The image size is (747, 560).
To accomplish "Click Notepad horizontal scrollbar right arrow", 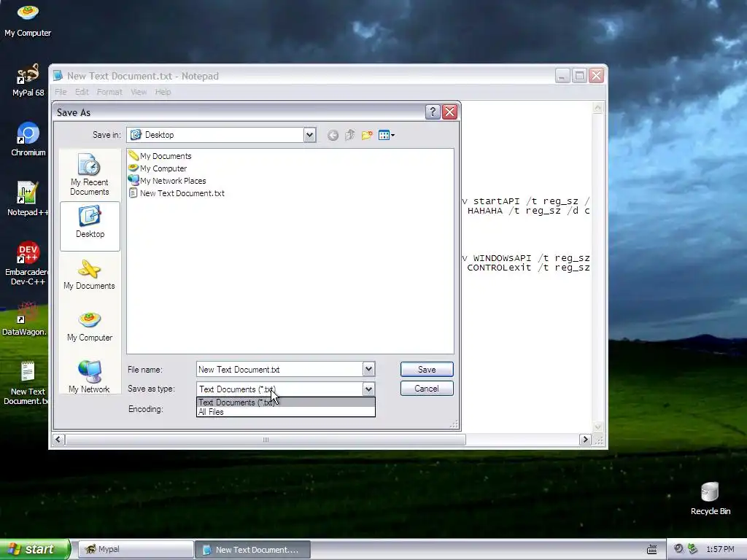I will (x=586, y=440).
